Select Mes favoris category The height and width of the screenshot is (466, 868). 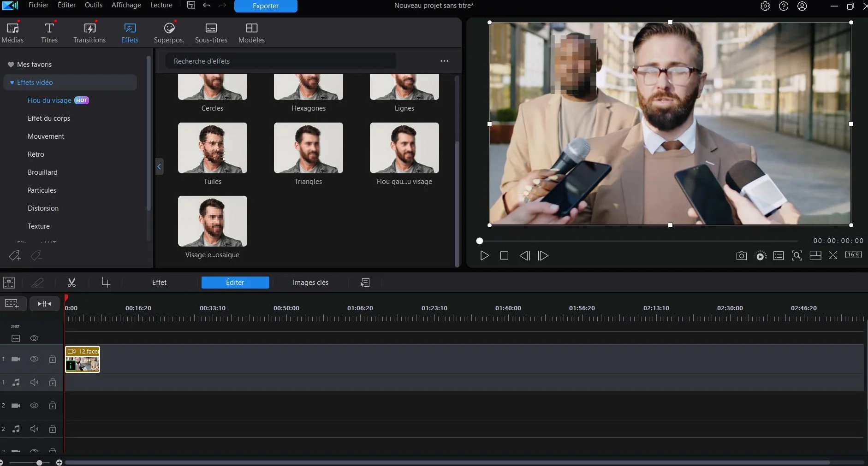tap(34, 65)
